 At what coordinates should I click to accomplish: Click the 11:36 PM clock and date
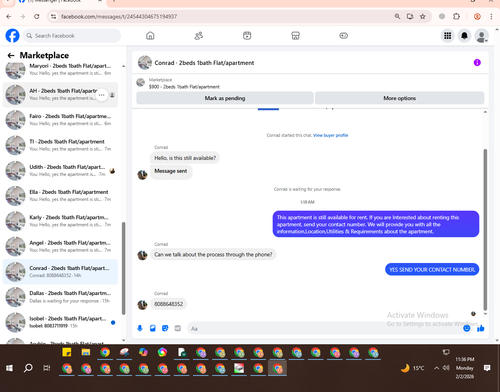[465, 368]
